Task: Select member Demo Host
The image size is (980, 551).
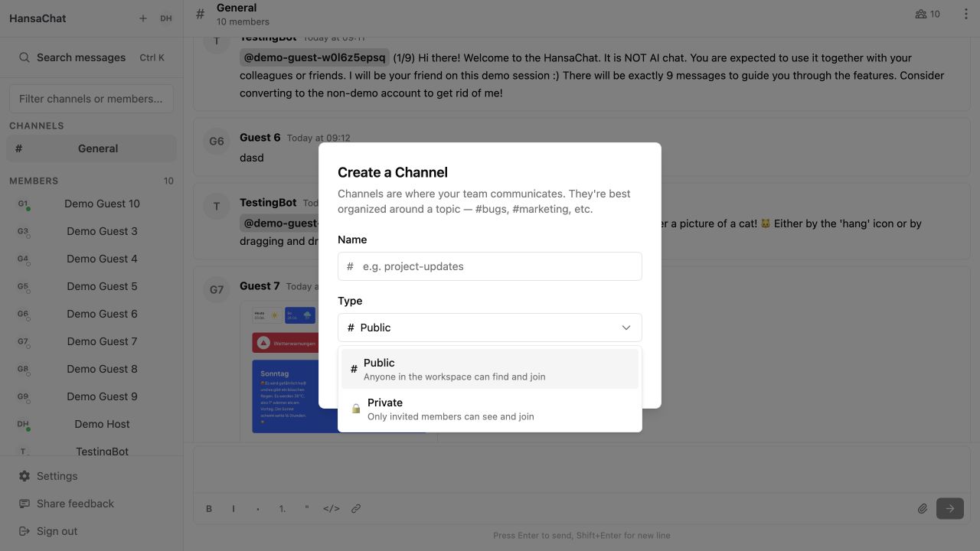Action: (91, 424)
